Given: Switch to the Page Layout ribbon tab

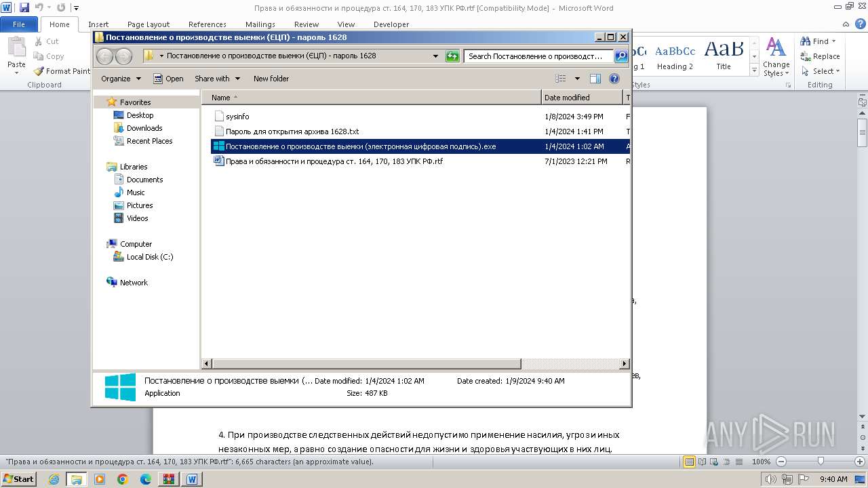Looking at the screenshot, I should tap(149, 24).
